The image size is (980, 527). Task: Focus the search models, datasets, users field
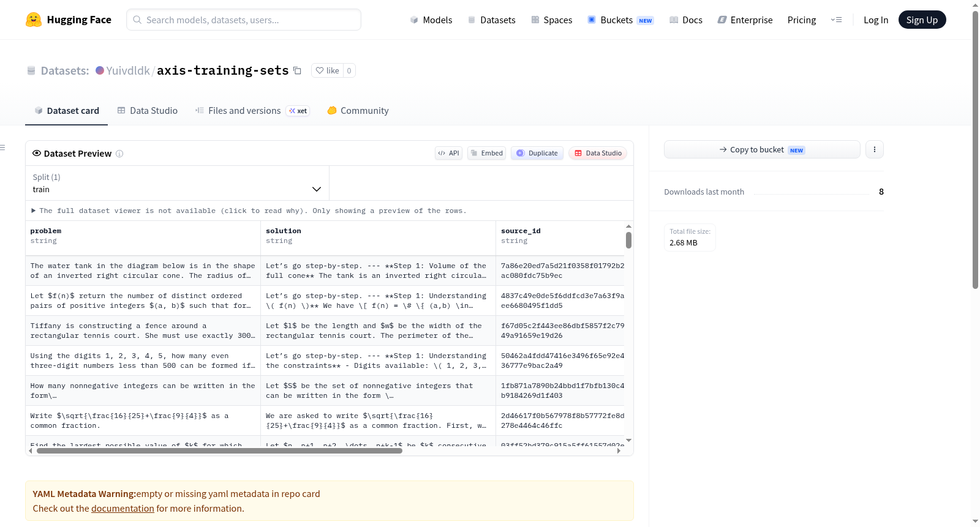244,20
